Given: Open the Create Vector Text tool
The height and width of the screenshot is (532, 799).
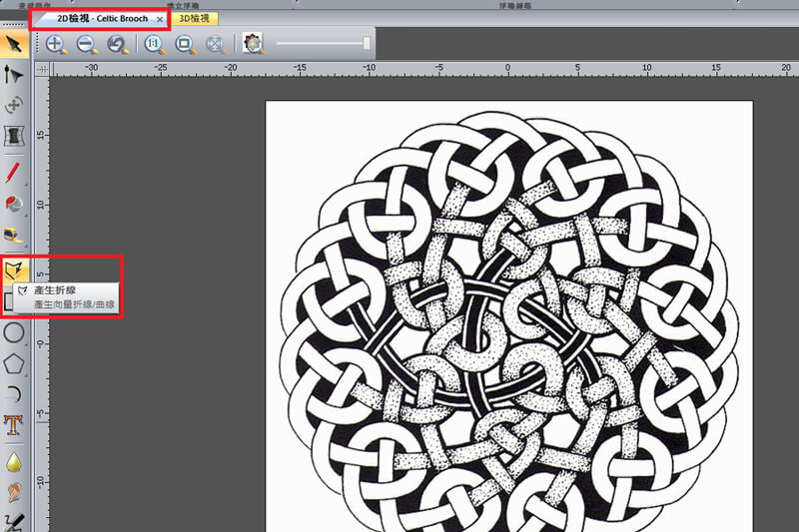Looking at the screenshot, I should [14, 424].
